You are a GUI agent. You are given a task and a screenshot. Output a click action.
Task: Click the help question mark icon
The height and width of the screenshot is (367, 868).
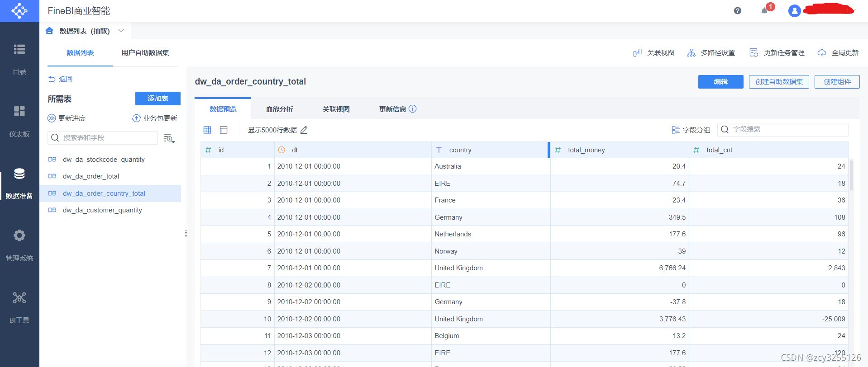pos(738,11)
